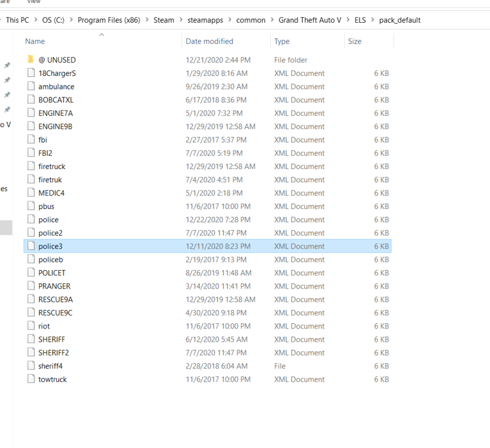Select the RESCUE9A file icon

coord(30,299)
